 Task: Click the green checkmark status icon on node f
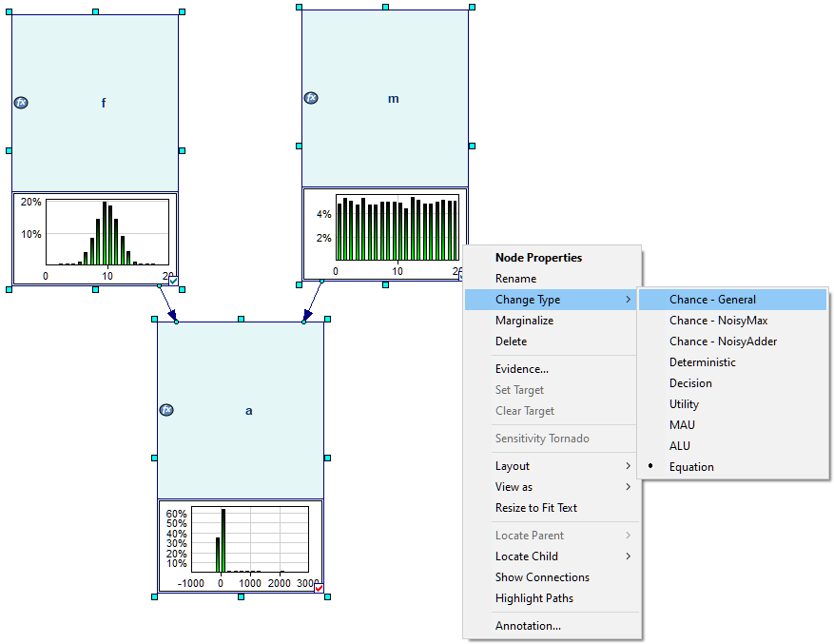click(x=173, y=281)
